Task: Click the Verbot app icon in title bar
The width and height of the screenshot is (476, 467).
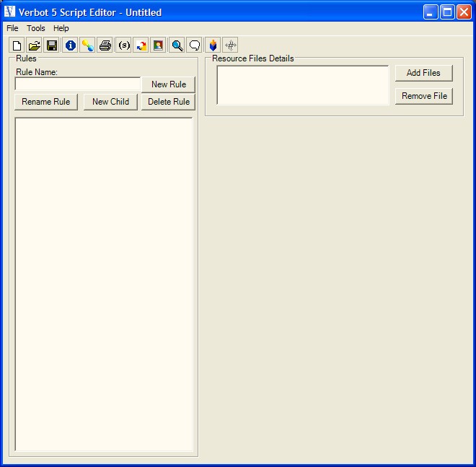Action: (x=9, y=12)
